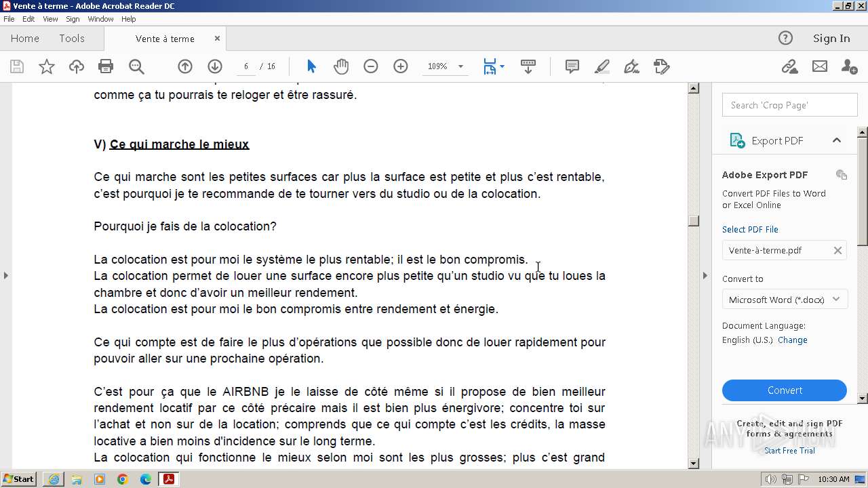This screenshot has height=488, width=868.
Task: Open the Sign menu
Action: pyautogui.click(x=73, y=19)
